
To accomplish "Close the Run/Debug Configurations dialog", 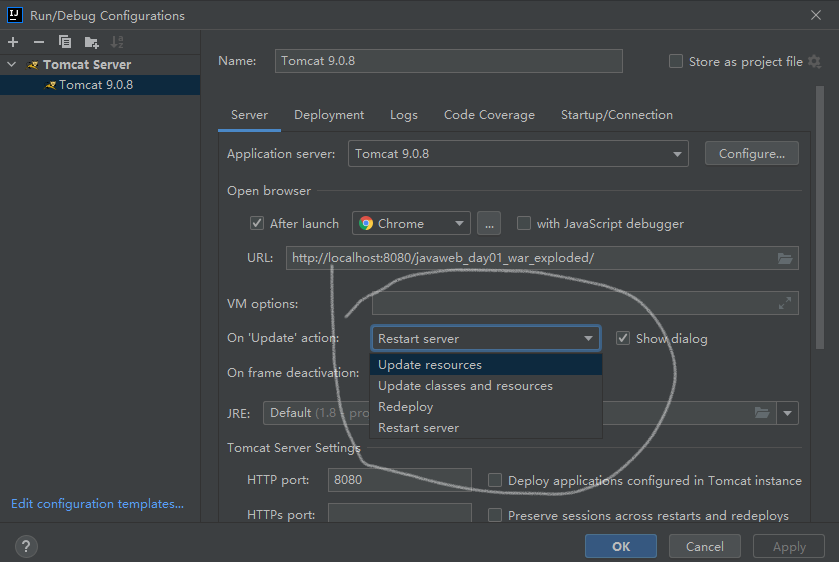I will (x=815, y=15).
